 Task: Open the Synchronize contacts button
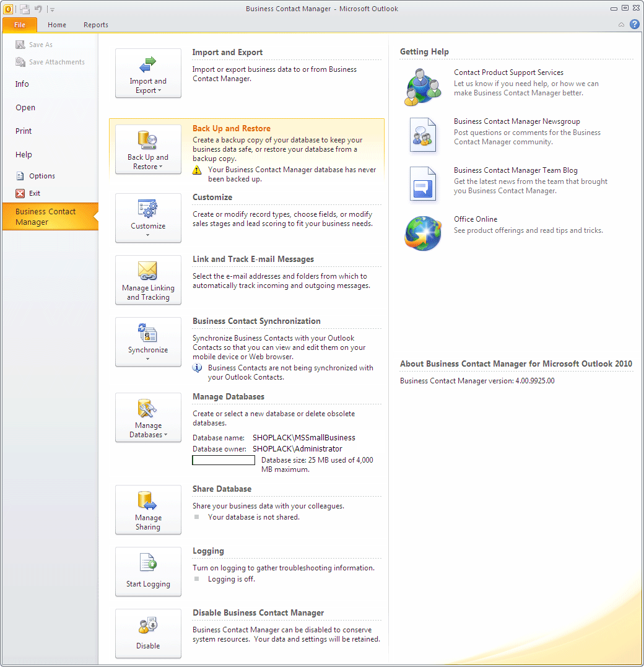tap(148, 342)
